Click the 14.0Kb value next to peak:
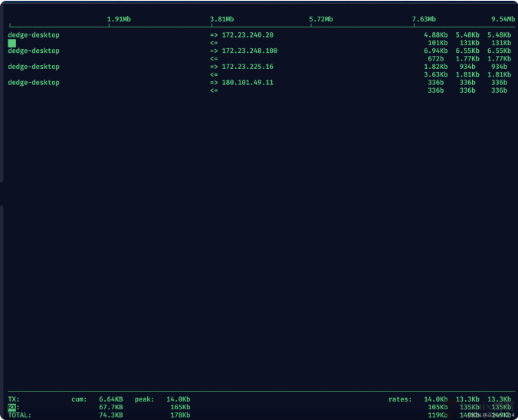 point(179,399)
